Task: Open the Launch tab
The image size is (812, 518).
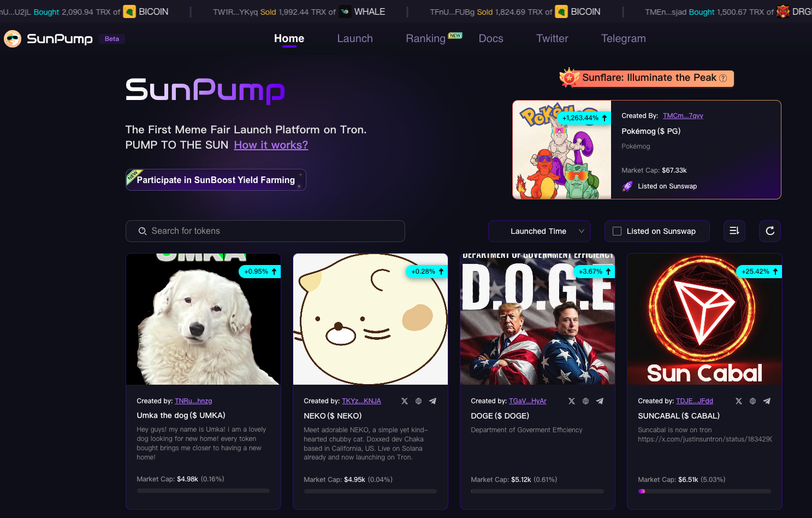Action: (355, 39)
